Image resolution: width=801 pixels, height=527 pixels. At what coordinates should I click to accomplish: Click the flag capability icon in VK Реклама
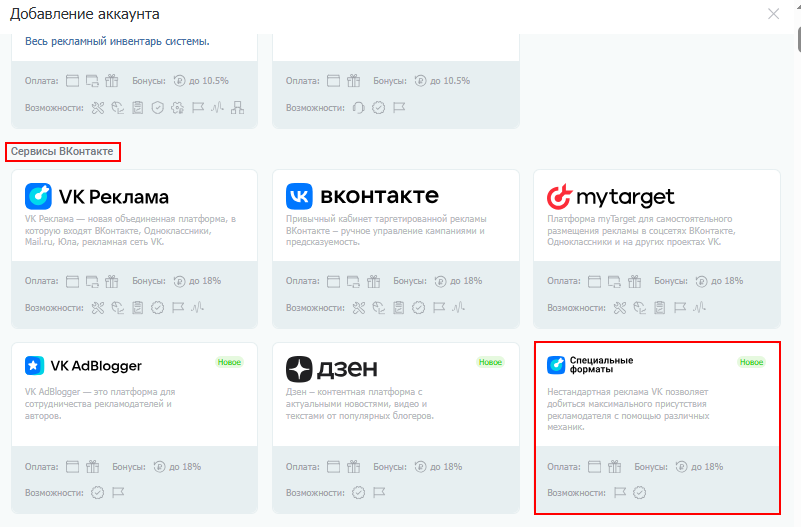(177, 308)
